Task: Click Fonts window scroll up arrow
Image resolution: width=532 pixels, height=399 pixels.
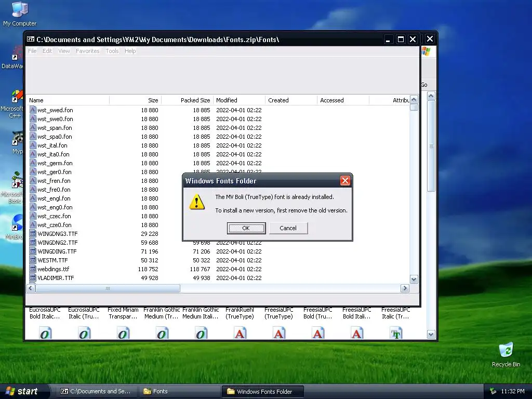Action: tap(431, 96)
